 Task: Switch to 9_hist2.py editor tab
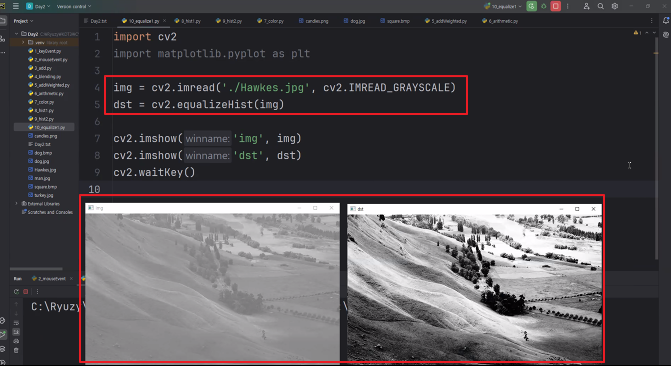[x=229, y=21]
